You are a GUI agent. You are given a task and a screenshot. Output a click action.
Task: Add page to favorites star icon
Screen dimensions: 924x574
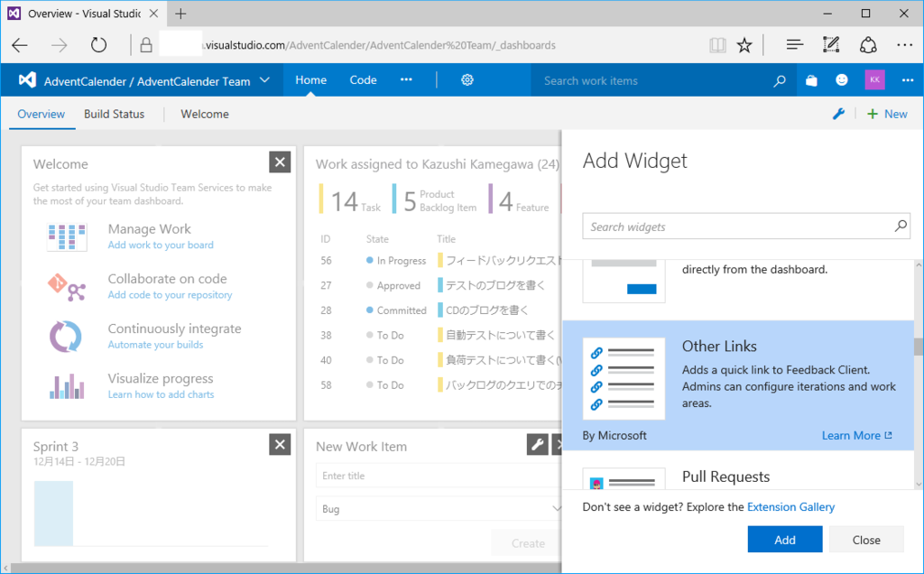point(744,45)
